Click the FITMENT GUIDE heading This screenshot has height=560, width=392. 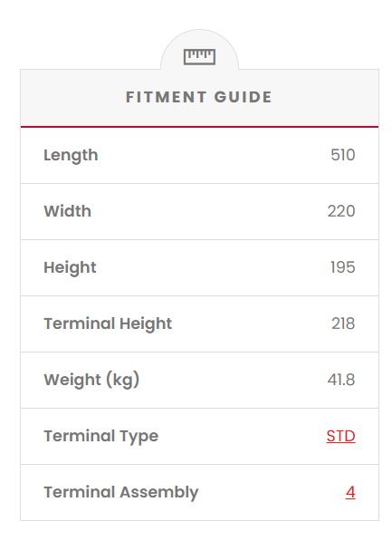199,97
